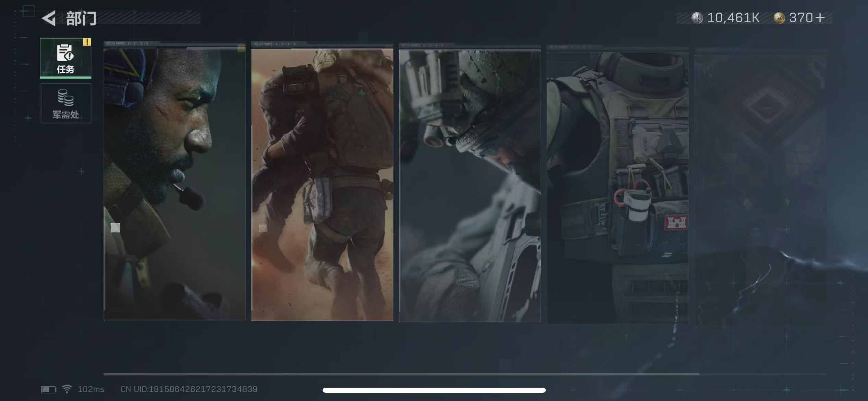868x401 pixels.
Task: Go back using the arrow beside 部门
Action: [49, 18]
